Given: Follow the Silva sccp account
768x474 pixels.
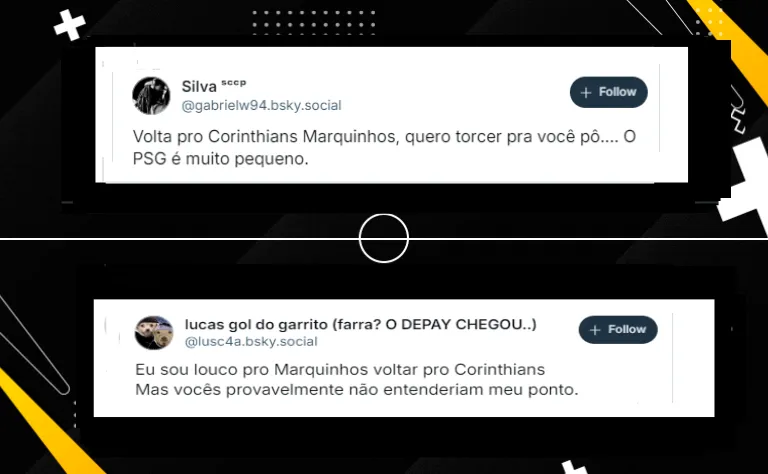Looking at the screenshot, I should [609, 92].
